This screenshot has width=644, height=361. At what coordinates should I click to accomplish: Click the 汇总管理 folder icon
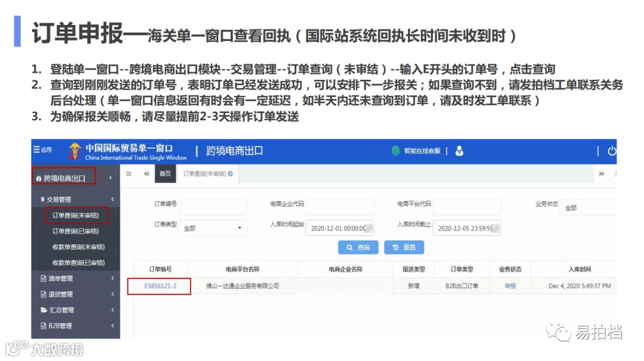pyautogui.click(x=44, y=310)
